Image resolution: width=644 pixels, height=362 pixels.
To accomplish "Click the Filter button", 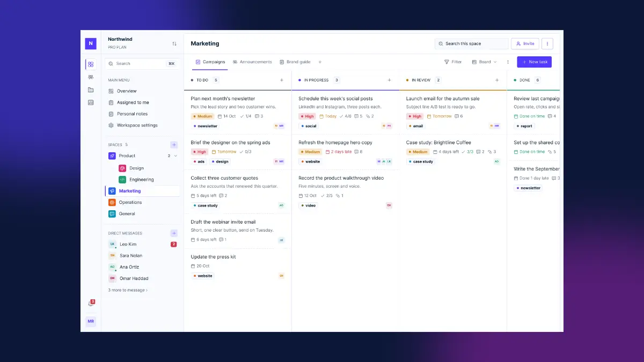I will click(x=453, y=62).
